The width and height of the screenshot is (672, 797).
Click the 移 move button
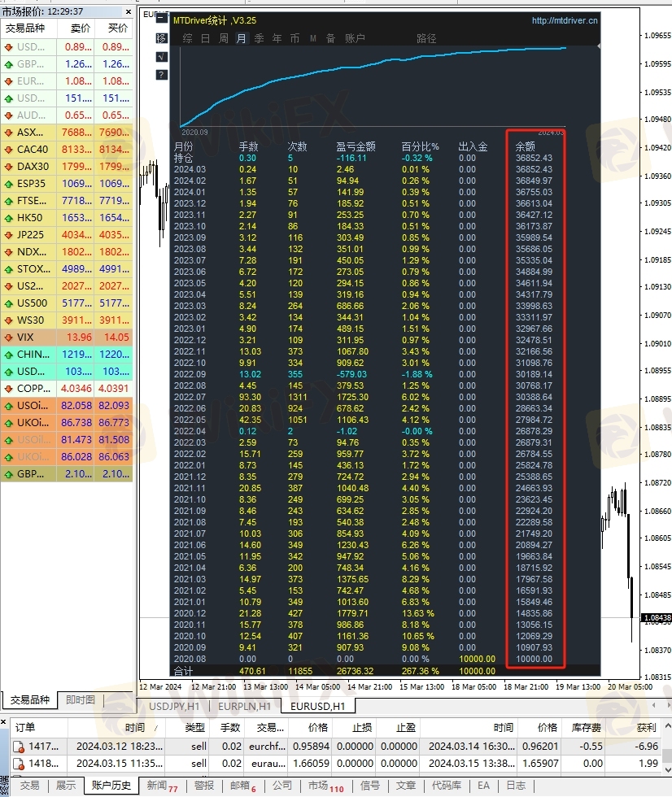click(x=161, y=38)
